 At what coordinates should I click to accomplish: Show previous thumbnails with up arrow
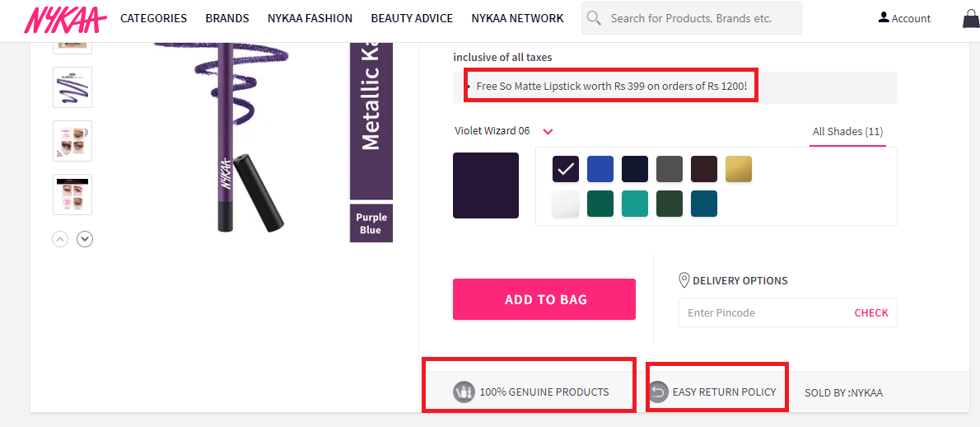point(60,239)
